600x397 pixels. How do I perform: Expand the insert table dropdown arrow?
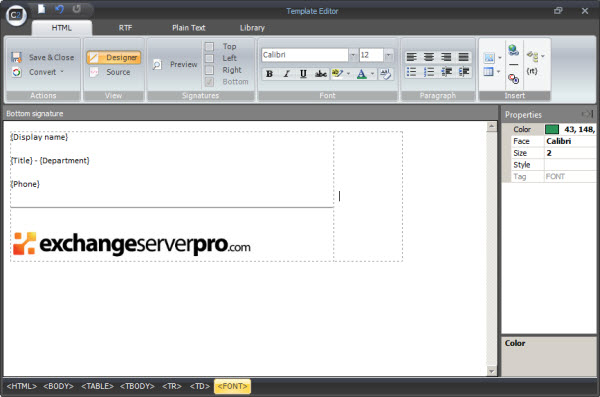coord(498,72)
